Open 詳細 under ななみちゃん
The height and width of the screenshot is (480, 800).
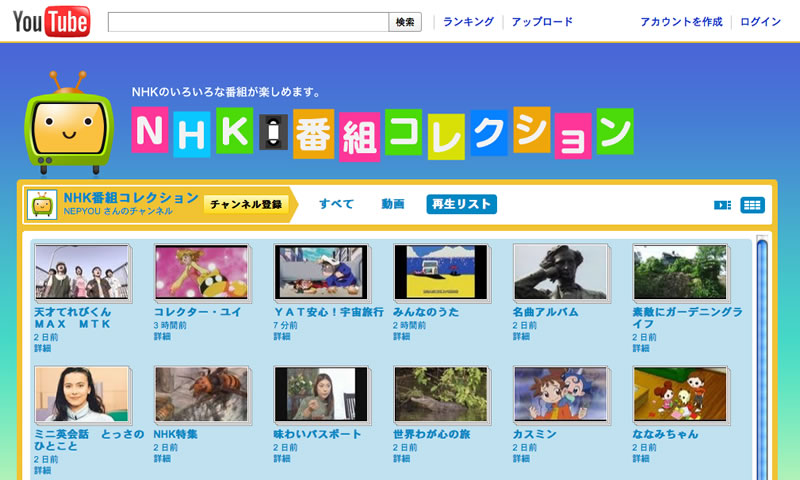(x=641, y=459)
